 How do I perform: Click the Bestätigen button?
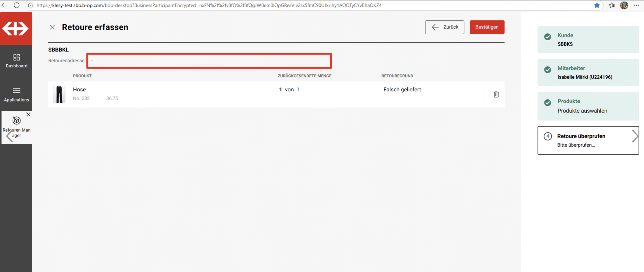click(487, 27)
